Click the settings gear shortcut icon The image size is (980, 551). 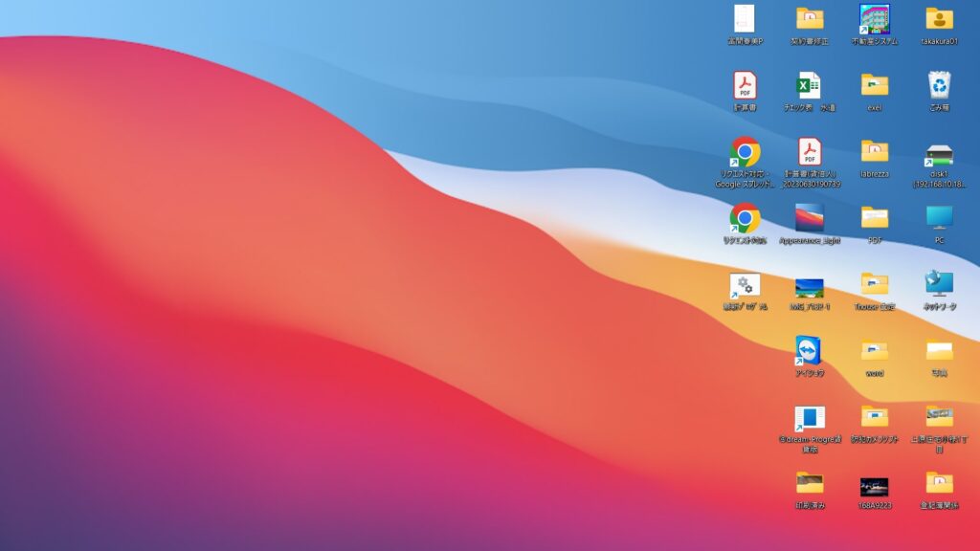click(745, 285)
